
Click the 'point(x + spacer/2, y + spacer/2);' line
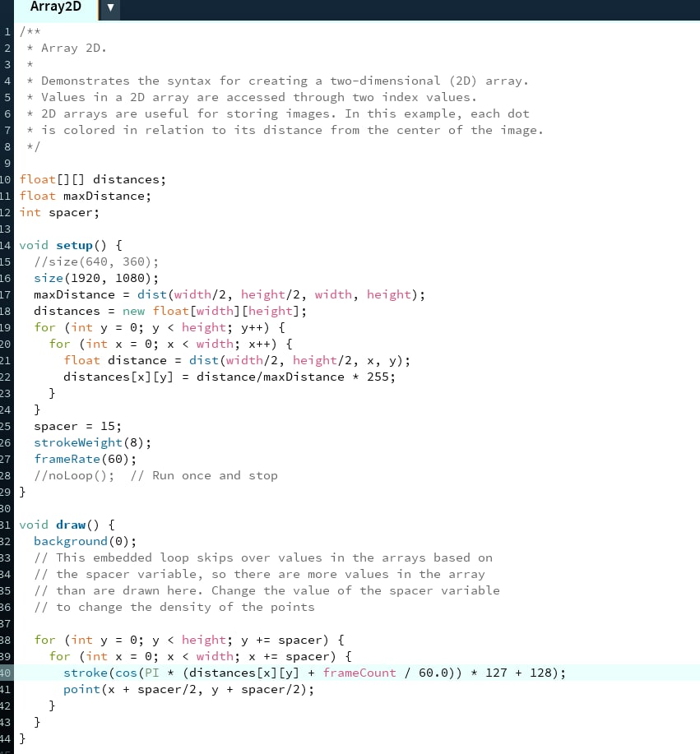(x=188, y=690)
